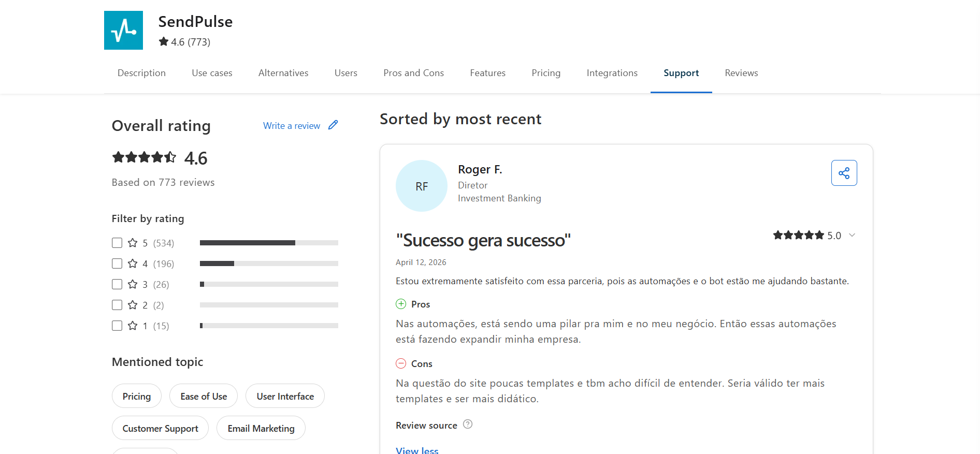Click the "Overall rating" heading
980x454 pixels.
click(x=161, y=126)
